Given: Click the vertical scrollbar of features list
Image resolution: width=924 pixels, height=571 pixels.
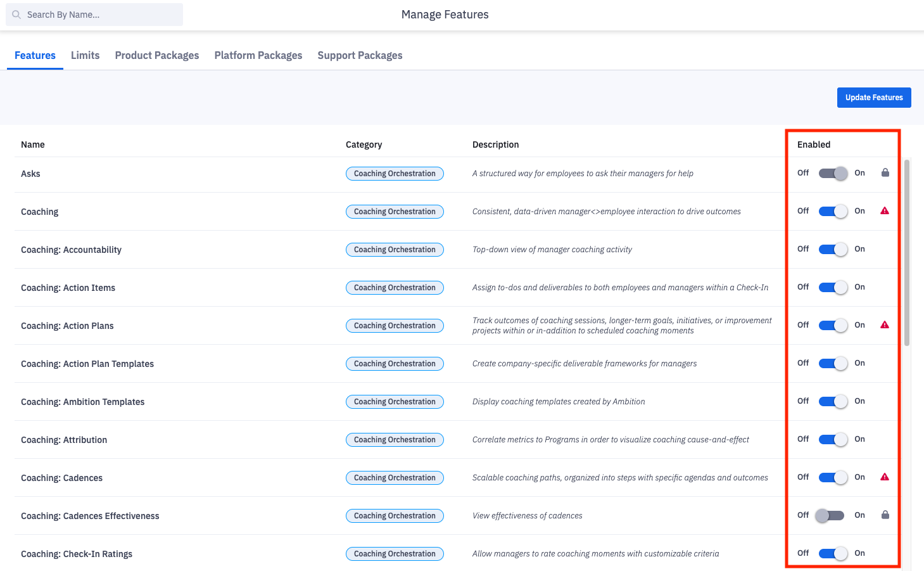Looking at the screenshot, I should [x=906, y=253].
